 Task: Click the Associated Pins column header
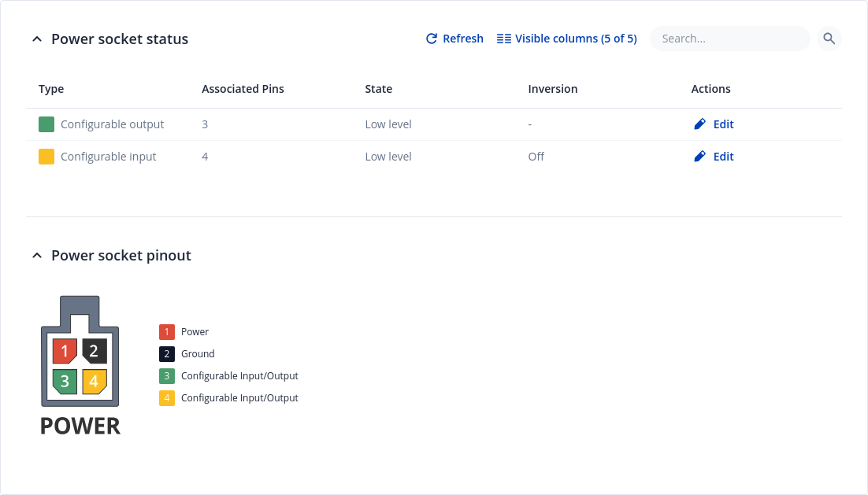243,89
